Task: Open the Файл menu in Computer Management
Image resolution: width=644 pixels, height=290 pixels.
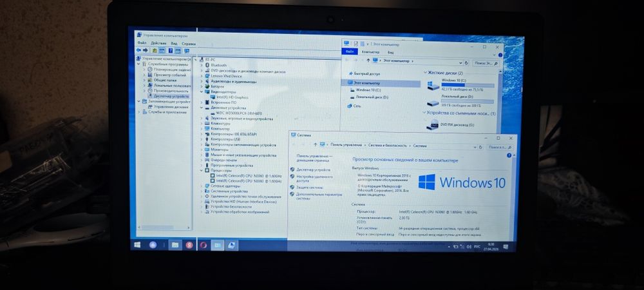Action: pyautogui.click(x=142, y=43)
